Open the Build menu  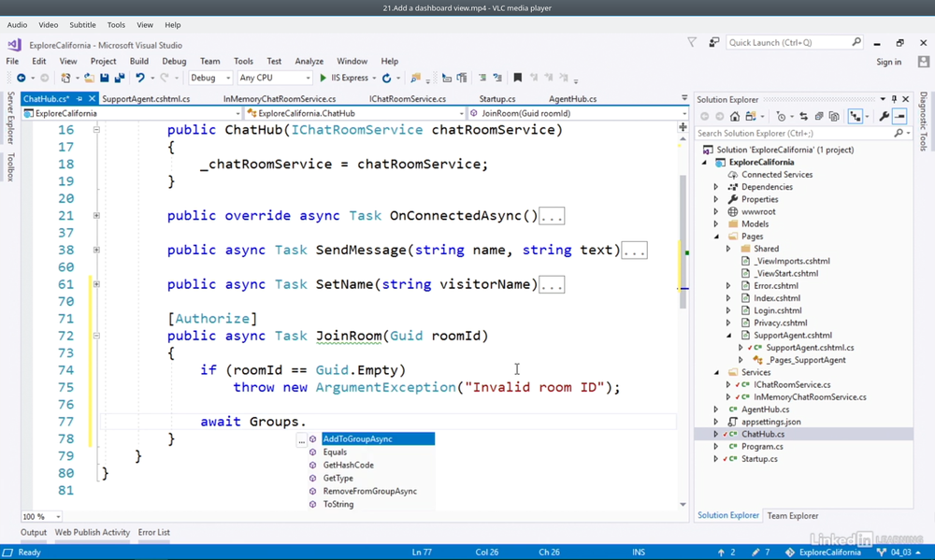(x=139, y=61)
